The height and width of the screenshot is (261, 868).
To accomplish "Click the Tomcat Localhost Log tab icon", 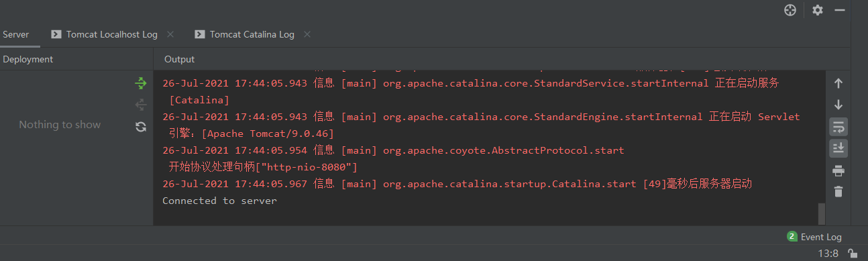I will [x=56, y=34].
